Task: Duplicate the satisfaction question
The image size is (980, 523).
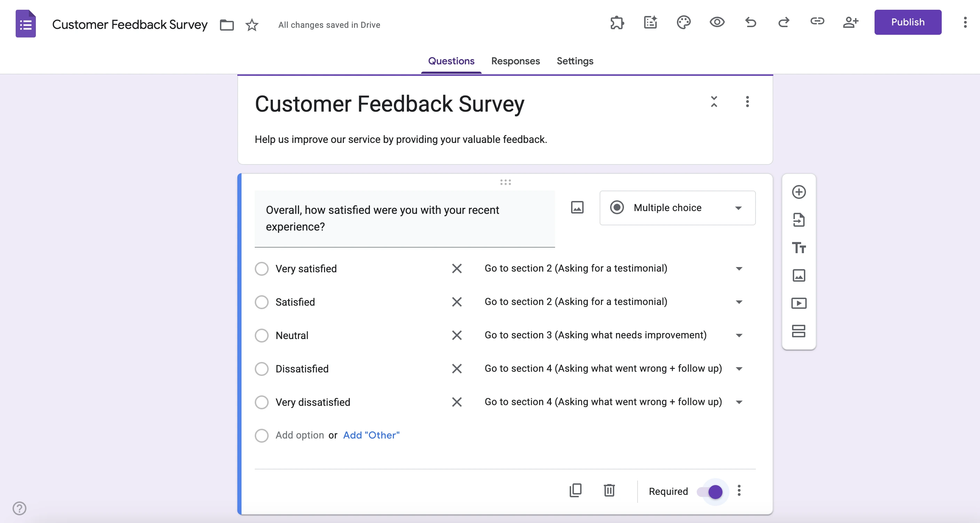Action: (x=575, y=490)
